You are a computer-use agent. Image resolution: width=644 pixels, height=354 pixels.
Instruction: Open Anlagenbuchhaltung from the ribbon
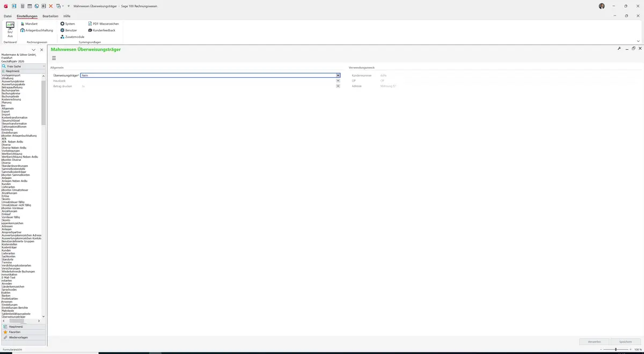tap(36, 31)
